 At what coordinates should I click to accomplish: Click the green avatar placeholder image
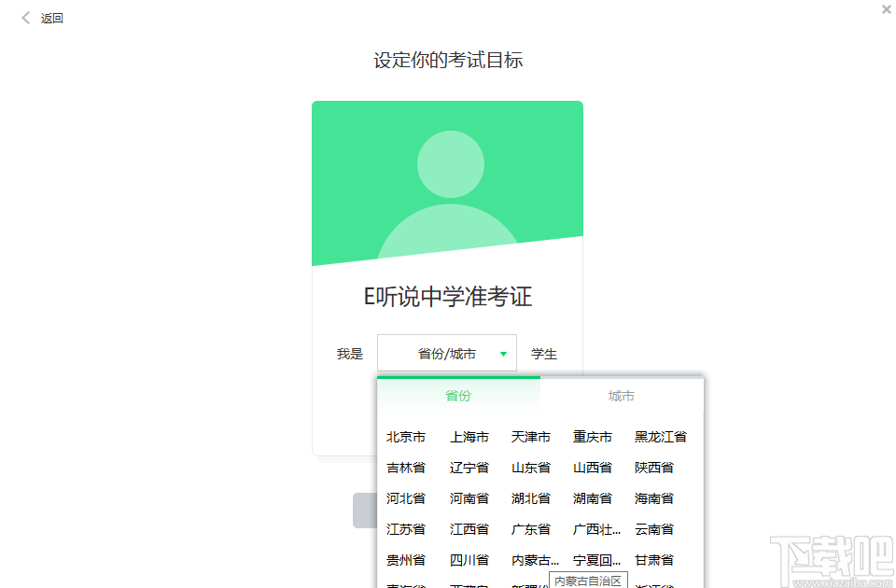point(447,184)
